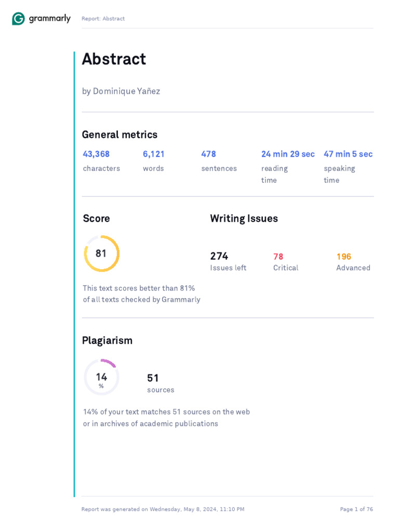Click the author name Dominique Yañez

121,91
